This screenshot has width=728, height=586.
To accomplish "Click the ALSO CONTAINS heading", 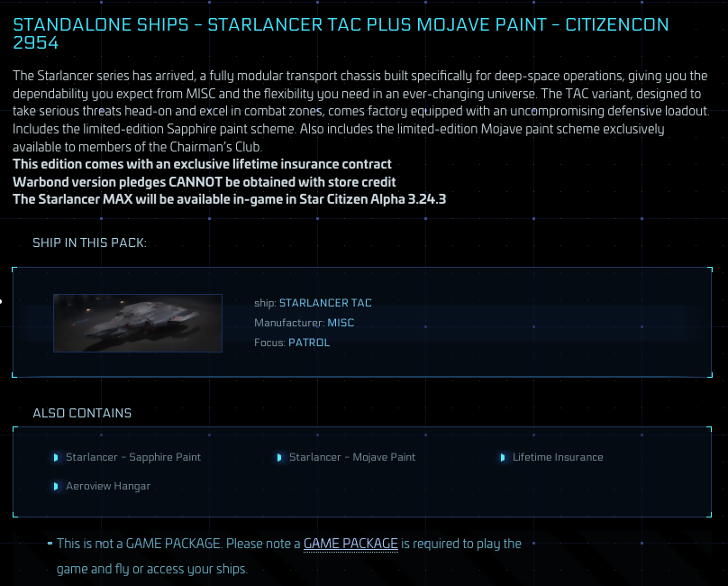I will pos(82,413).
